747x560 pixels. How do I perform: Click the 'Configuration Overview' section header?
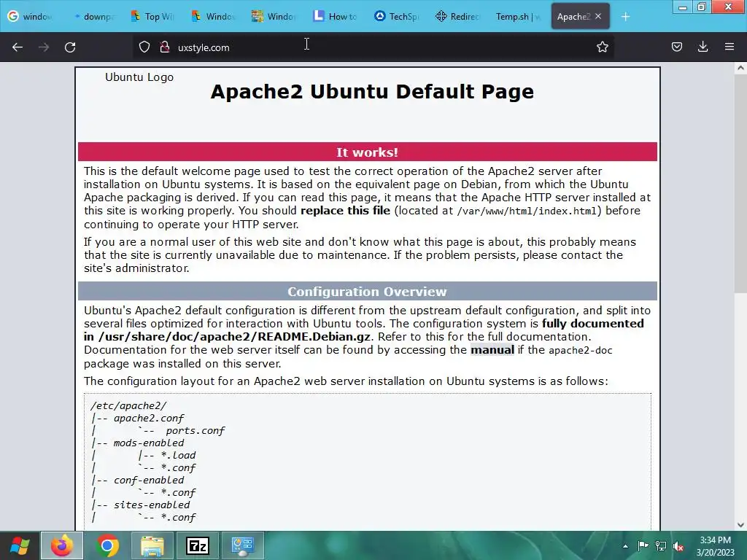pos(368,292)
